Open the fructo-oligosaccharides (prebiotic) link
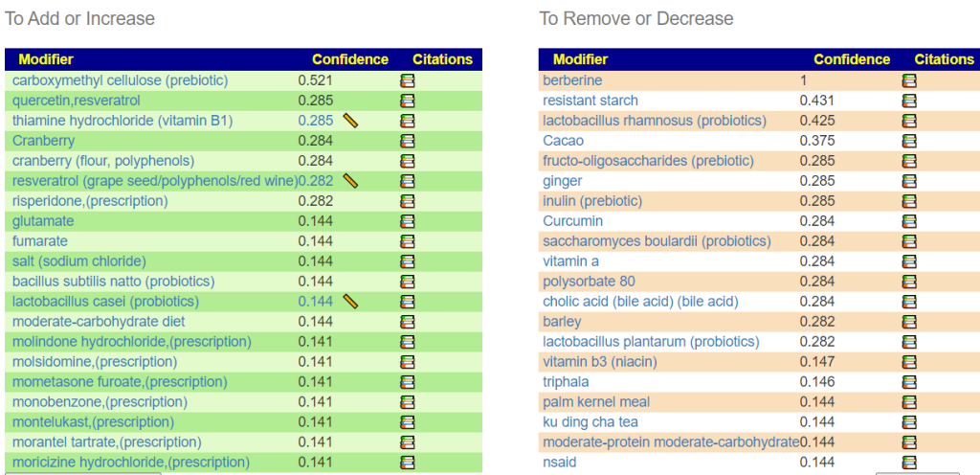This screenshot has width=980, height=475. 648,161
